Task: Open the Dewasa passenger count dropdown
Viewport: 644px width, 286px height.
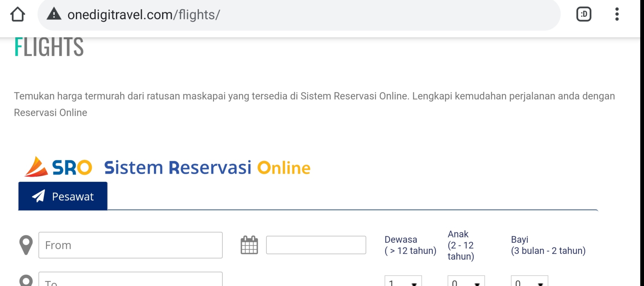Action: pyautogui.click(x=403, y=281)
